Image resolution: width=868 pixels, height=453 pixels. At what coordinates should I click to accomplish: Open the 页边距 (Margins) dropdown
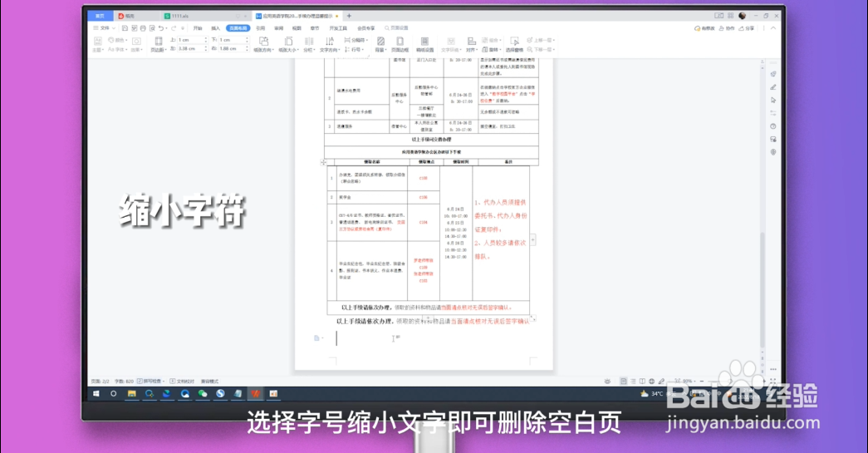coord(159,44)
